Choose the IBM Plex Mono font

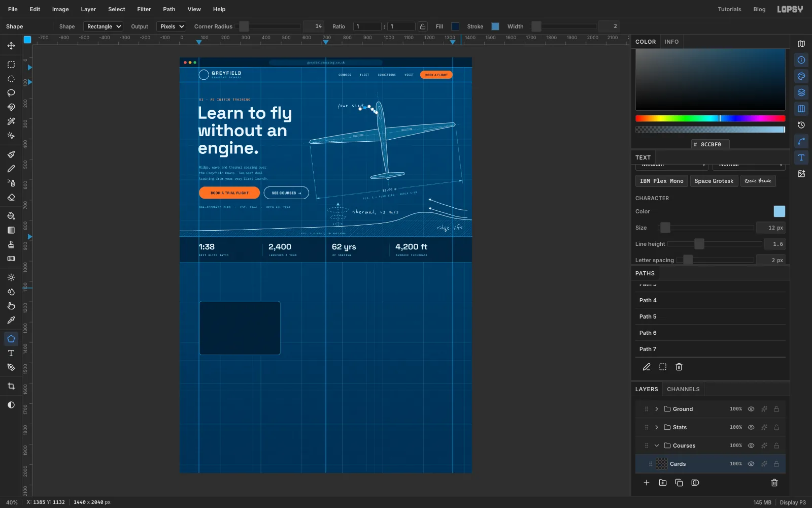tap(661, 181)
